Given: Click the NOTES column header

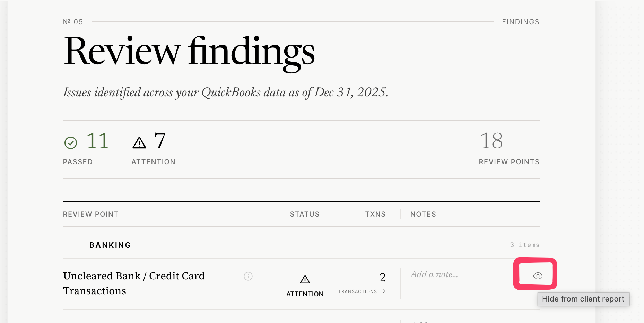Looking at the screenshot, I should 423,214.
